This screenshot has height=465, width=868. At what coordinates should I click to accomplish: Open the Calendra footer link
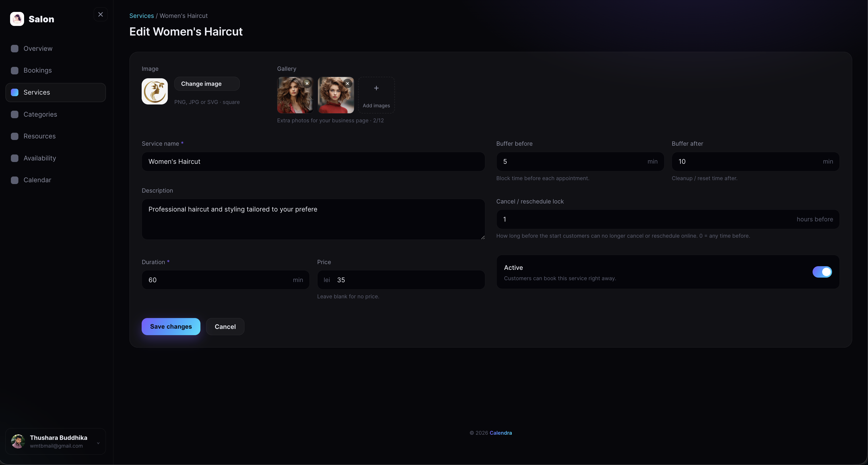coord(500,433)
